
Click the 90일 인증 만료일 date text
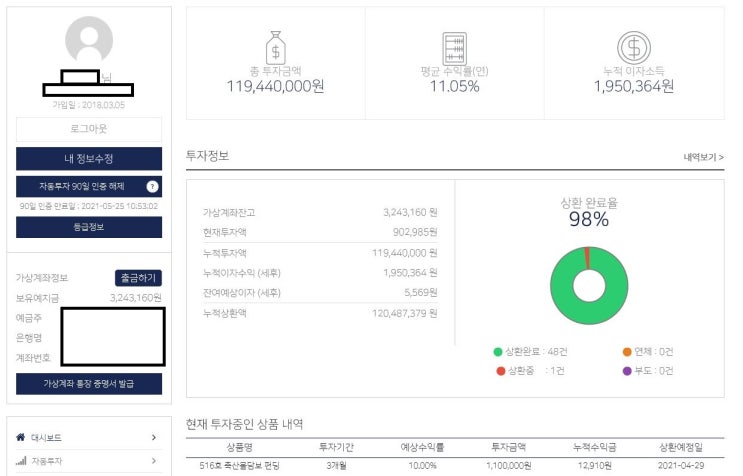click(89, 207)
